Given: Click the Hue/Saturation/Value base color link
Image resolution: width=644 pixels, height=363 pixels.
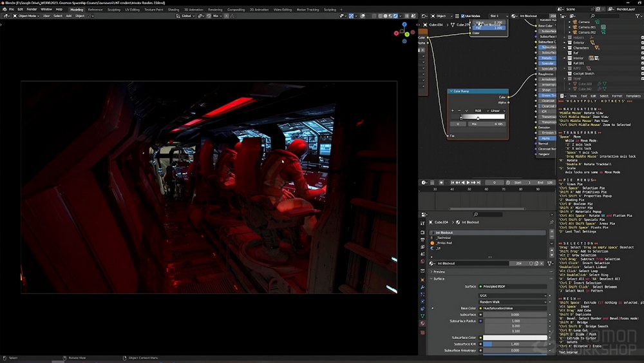Looking at the screenshot, I should [513, 308].
